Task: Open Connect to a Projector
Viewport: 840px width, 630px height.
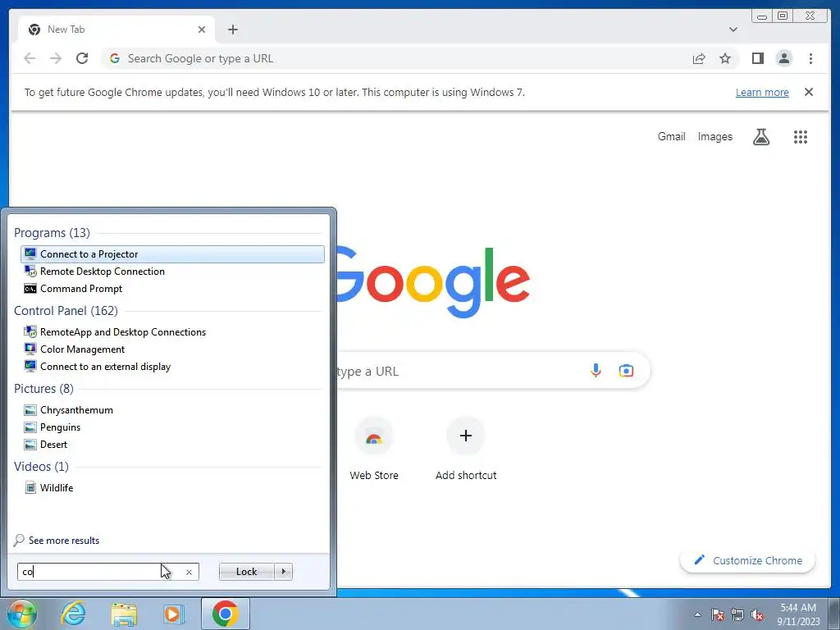Action: pyautogui.click(x=172, y=254)
